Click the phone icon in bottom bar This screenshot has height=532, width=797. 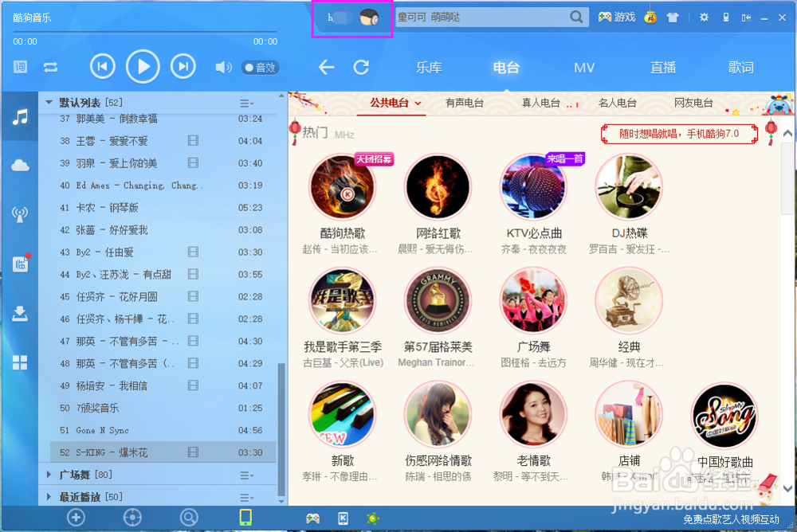[x=245, y=518]
